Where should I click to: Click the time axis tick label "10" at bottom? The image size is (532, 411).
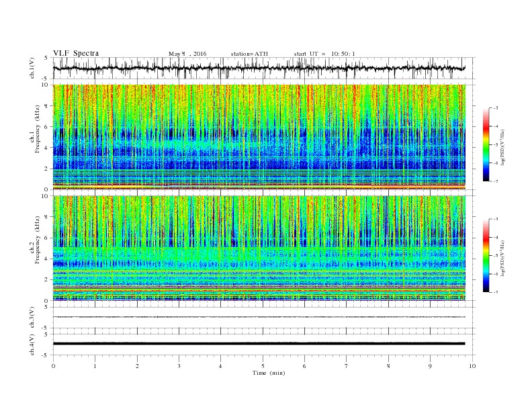tap(472, 366)
